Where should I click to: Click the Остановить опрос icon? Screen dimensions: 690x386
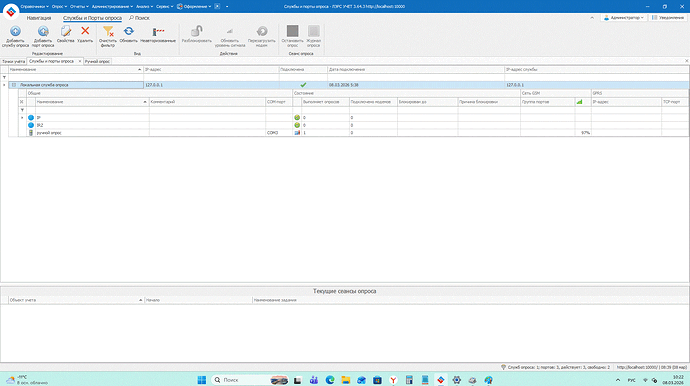click(x=293, y=31)
